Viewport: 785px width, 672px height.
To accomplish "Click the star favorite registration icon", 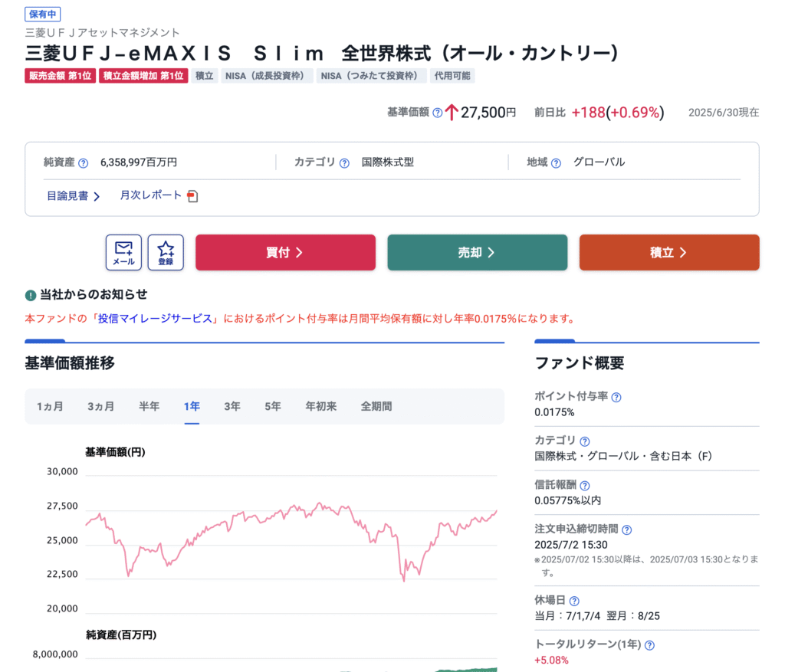I will (x=166, y=253).
